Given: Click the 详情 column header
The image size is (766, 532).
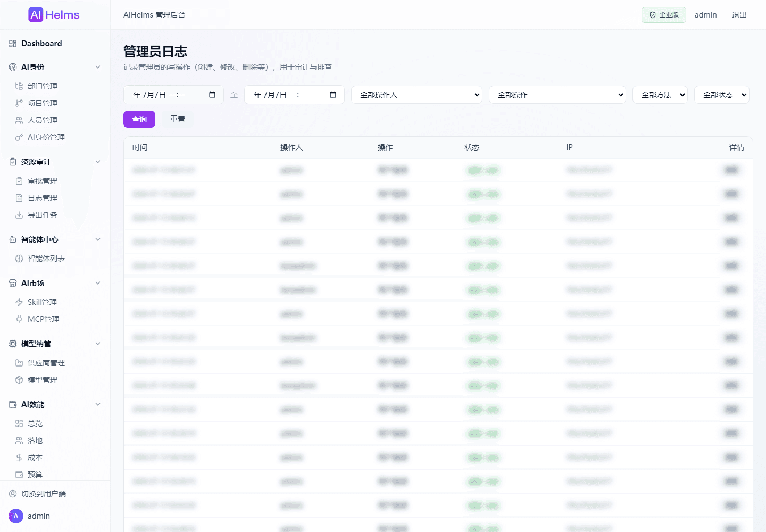Looking at the screenshot, I should tap(737, 147).
